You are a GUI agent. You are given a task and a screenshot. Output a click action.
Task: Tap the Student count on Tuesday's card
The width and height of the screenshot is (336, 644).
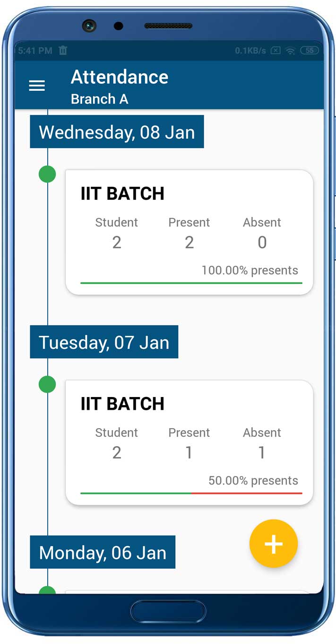point(116,453)
